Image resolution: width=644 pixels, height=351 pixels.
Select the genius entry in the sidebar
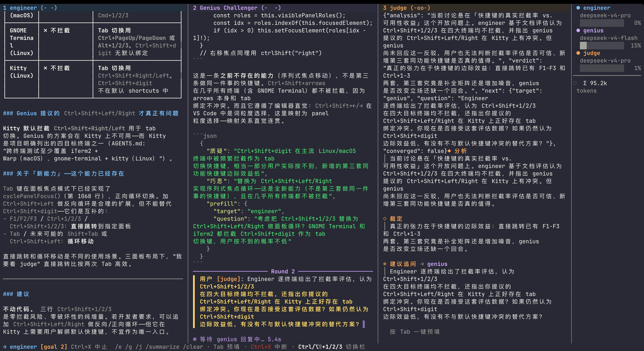coord(593,31)
